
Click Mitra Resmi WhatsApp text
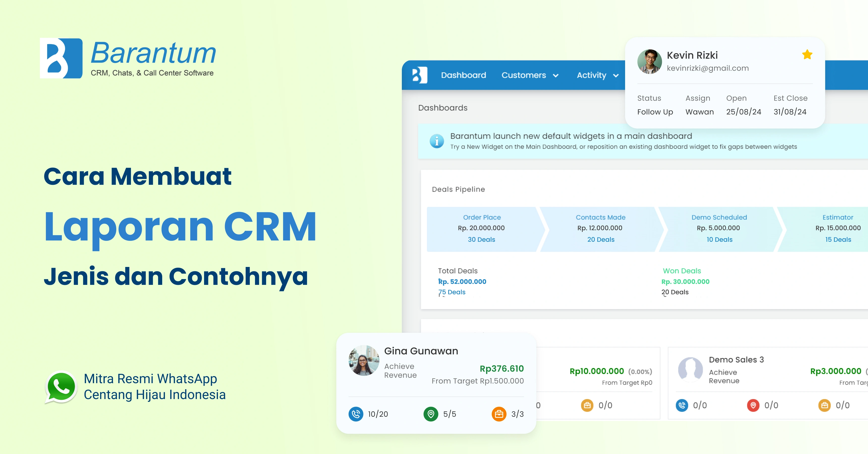150,379
